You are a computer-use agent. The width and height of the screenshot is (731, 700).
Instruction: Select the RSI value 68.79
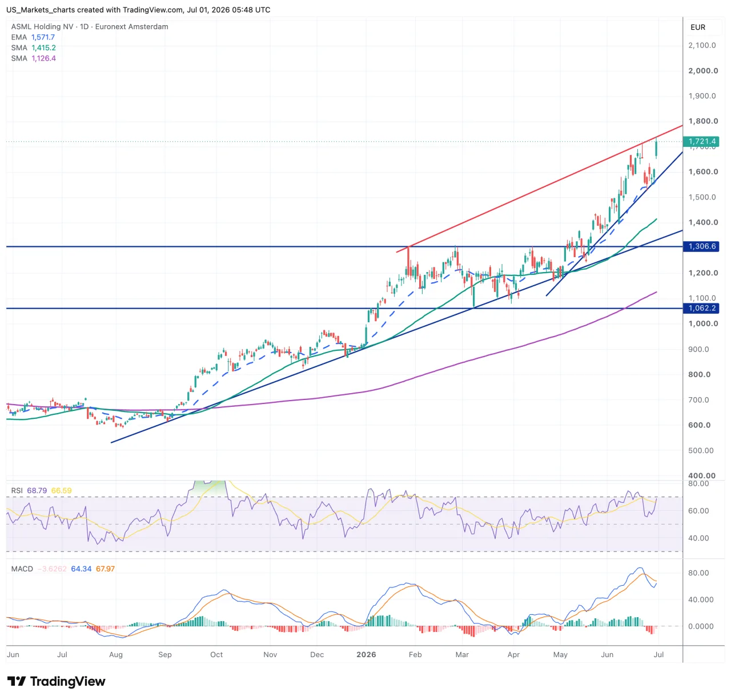[37, 491]
